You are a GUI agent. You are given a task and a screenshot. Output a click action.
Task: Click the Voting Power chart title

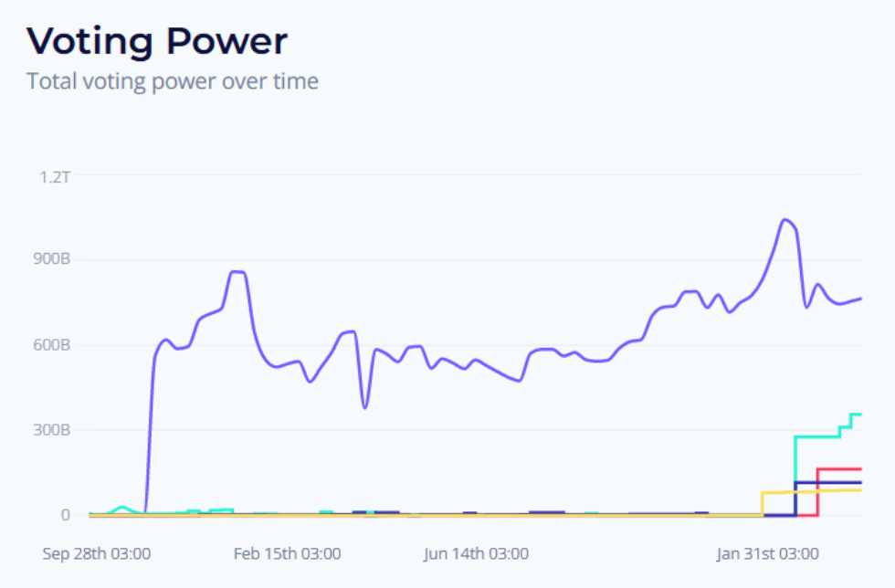157,41
